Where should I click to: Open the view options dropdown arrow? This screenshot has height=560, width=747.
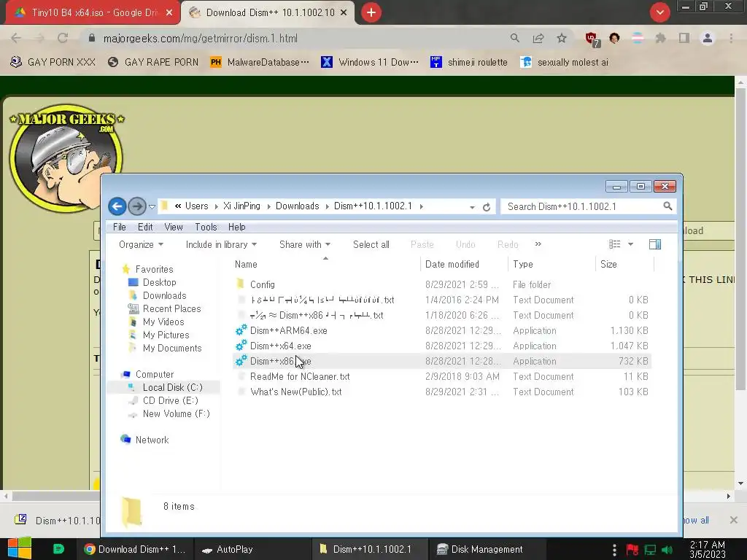coord(630,244)
